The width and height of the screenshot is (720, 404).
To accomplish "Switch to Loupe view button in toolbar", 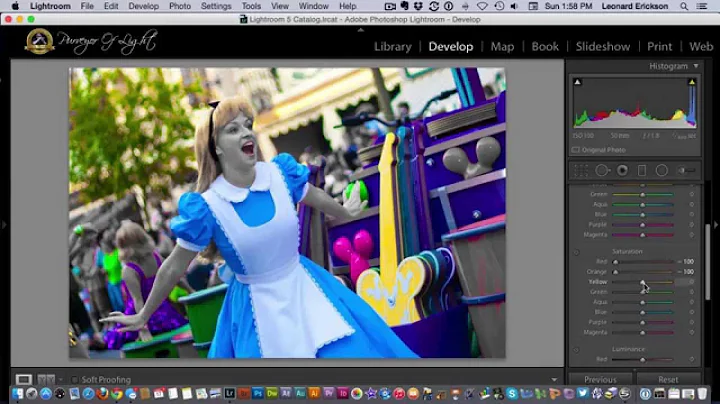I will tap(23, 380).
